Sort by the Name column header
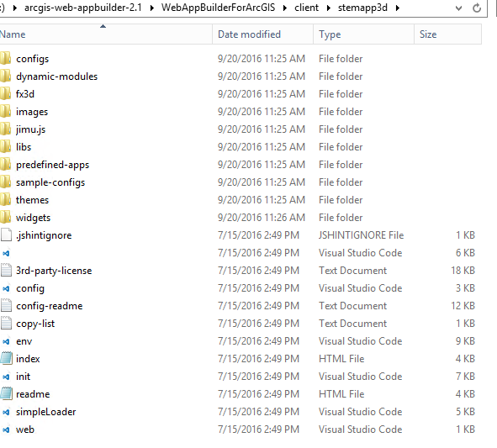The image size is (497, 448). coord(106,34)
